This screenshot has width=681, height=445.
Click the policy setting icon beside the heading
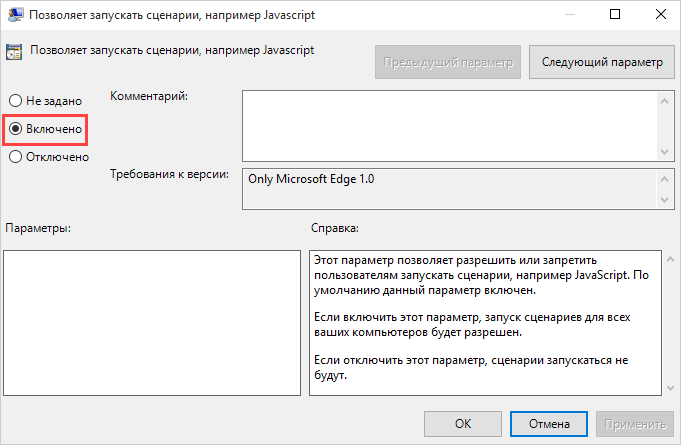15,50
